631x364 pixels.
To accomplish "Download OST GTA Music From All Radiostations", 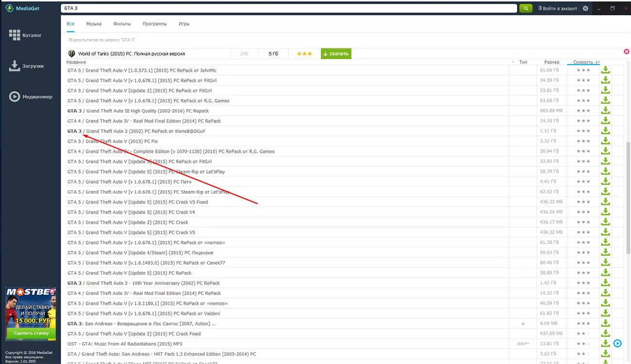I will (605, 344).
